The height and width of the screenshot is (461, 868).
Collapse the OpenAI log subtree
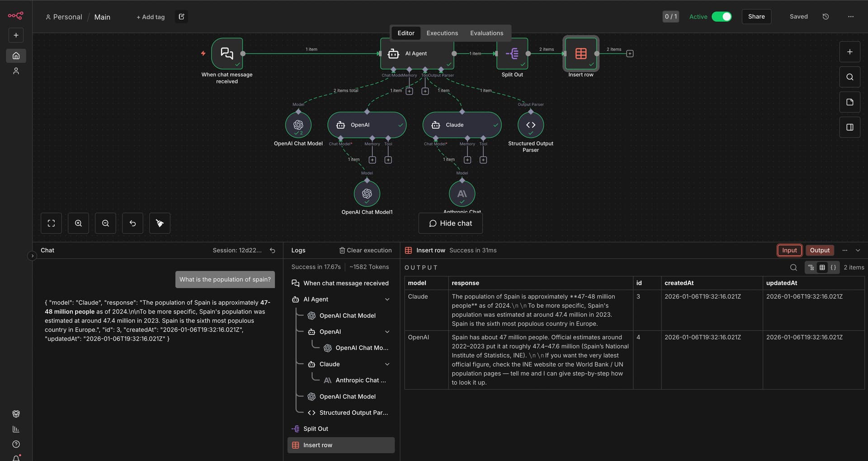[x=387, y=332]
